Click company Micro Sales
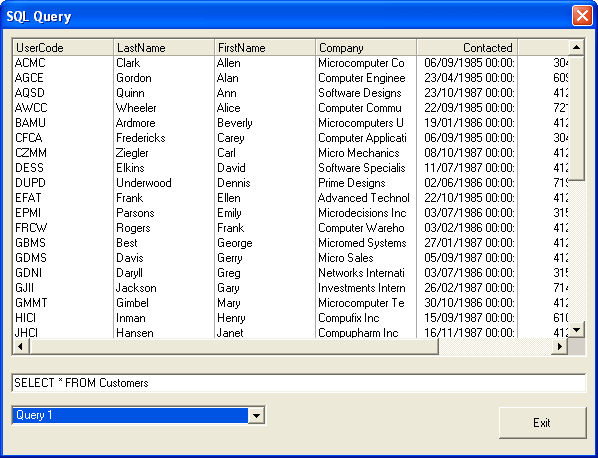 coord(346,258)
